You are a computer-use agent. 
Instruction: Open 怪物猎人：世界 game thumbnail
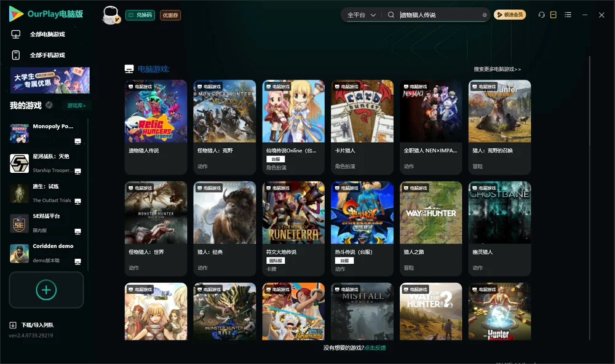pos(156,213)
